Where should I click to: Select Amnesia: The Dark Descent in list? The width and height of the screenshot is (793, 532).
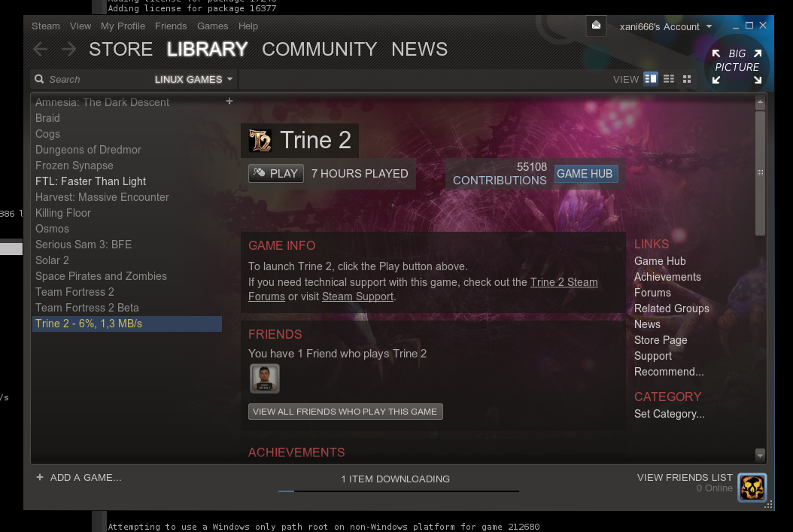point(126,102)
